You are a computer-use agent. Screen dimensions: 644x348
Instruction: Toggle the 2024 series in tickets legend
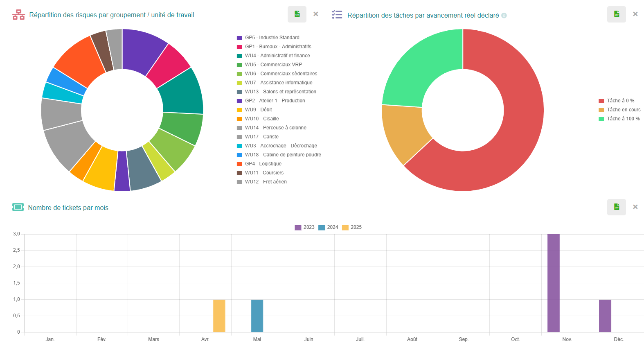pyautogui.click(x=329, y=227)
